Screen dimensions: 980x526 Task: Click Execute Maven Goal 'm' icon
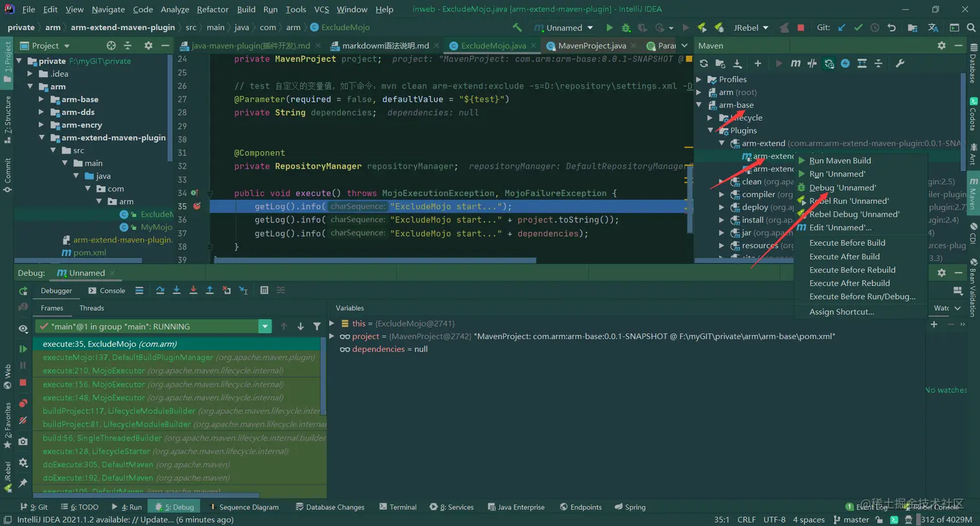(x=795, y=63)
